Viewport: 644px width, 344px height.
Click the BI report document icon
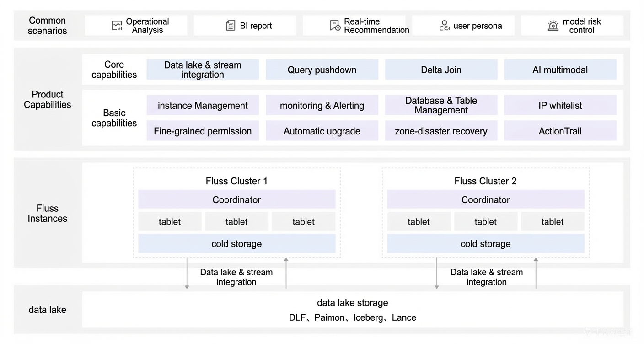coord(231,26)
